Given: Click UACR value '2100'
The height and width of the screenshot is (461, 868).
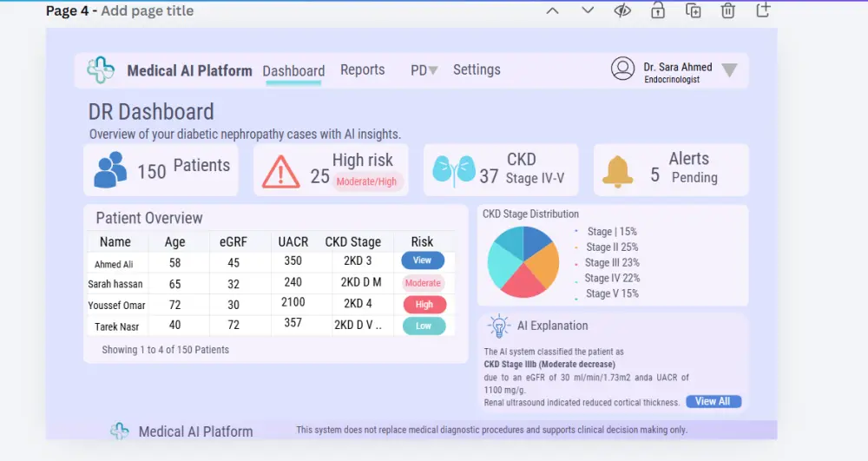Looking at the screenshot, I should (293, 302).
